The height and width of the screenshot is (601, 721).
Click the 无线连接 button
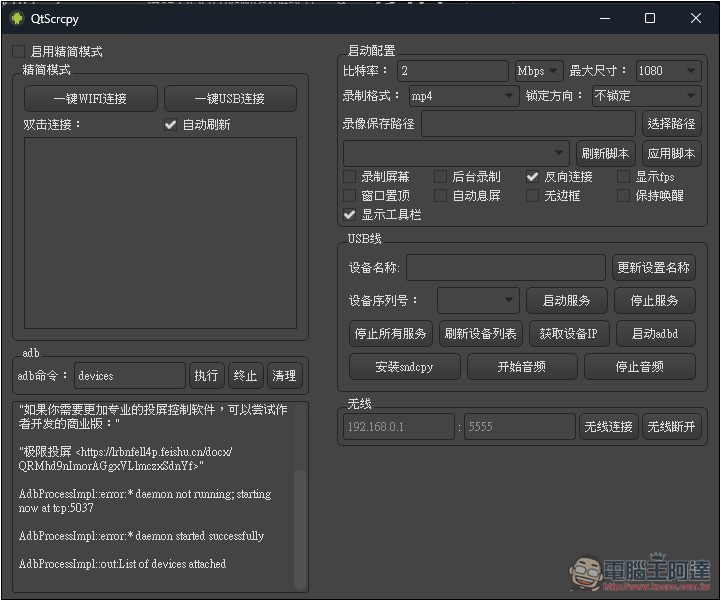609,427
